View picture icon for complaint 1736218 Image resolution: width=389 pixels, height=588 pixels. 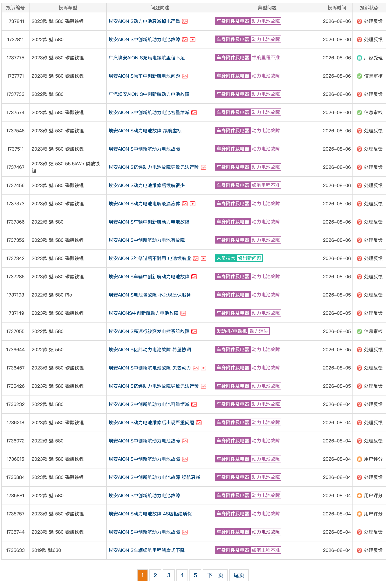tap(199, 423)
